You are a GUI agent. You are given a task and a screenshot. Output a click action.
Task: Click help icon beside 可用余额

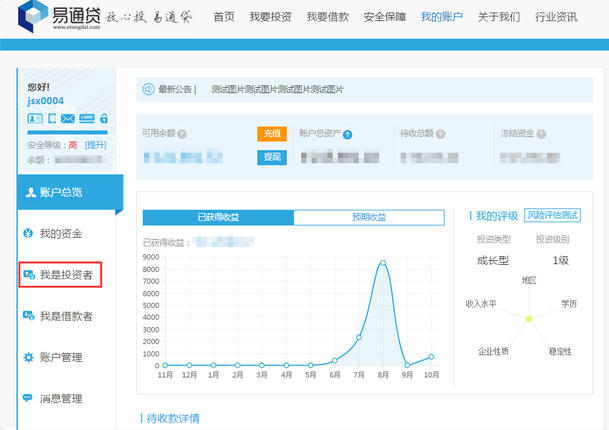182,133
